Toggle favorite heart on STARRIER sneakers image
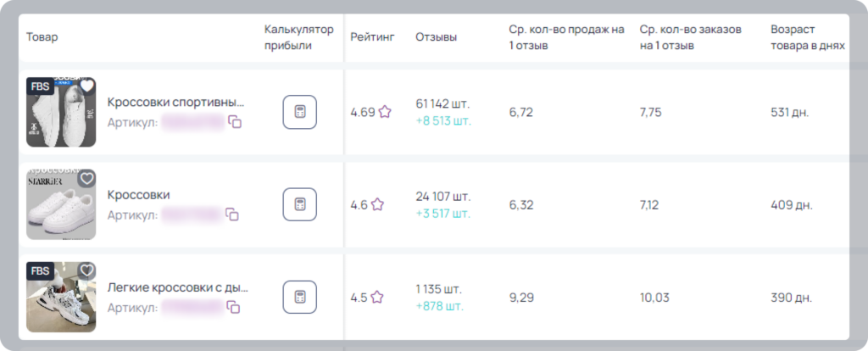Viewport: 868px width, 351px height. pos(87,178)
